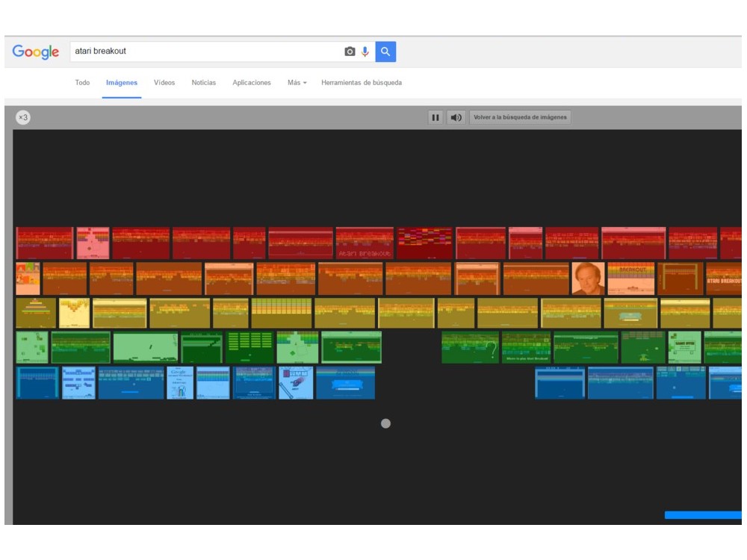Click the yellow grid-pattern brick
The image size is (747, 560).
(282, 313)
